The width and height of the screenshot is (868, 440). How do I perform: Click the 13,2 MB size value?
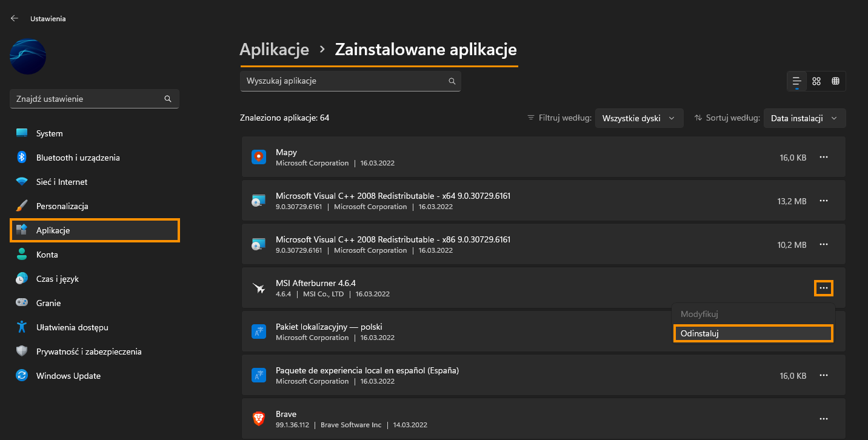pos(792,201)
